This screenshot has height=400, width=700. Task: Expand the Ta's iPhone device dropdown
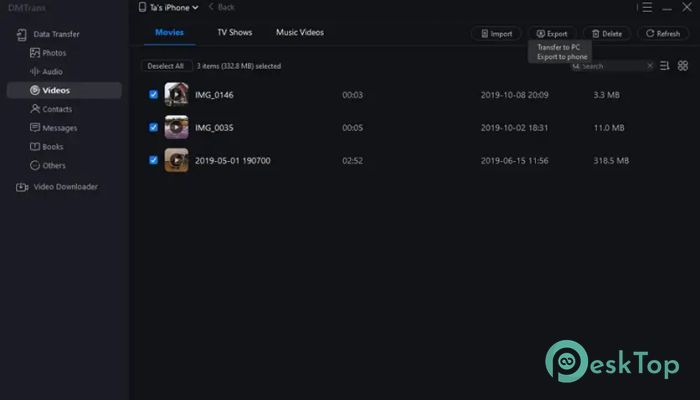pyautogui.click(x=168, y=7)
